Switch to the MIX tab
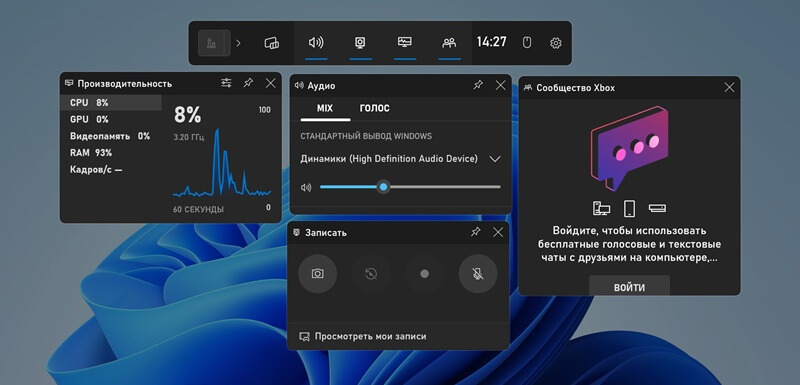800x385 pixels. tap(325, 109)
